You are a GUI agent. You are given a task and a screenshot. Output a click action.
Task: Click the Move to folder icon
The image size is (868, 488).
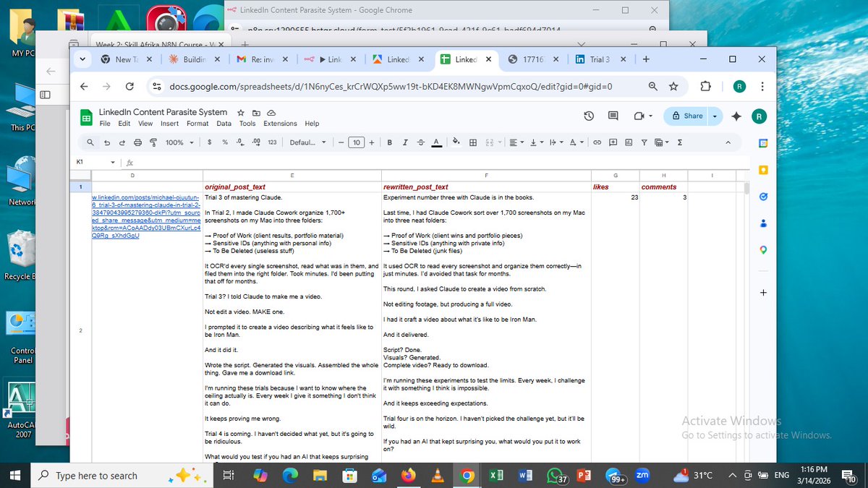256,113
